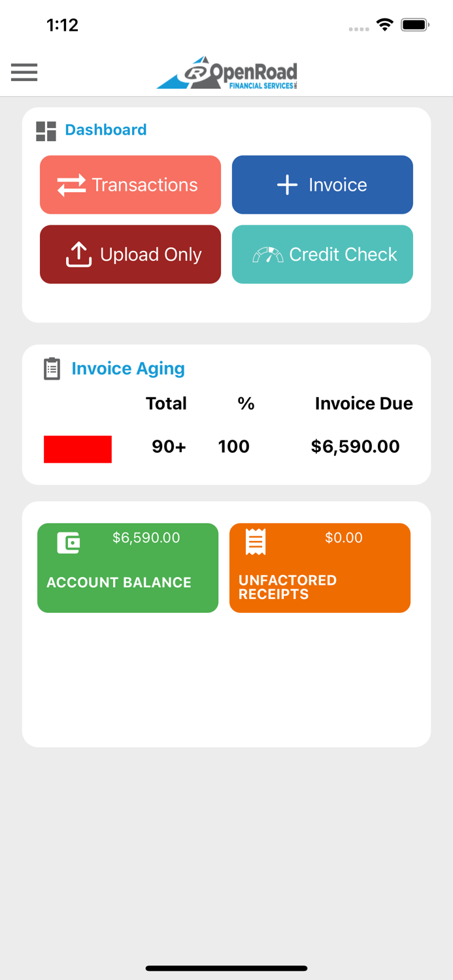
Task: Tap the 90+ row Invoice Due amount
Action: pyautogui.click(x=356, y=447)
